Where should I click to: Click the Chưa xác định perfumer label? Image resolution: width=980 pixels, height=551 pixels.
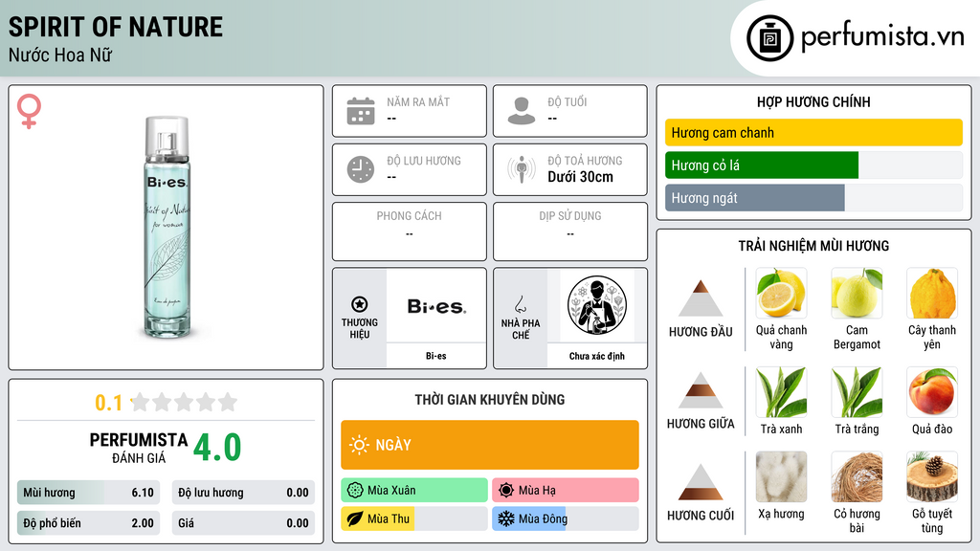pos(597,356)
